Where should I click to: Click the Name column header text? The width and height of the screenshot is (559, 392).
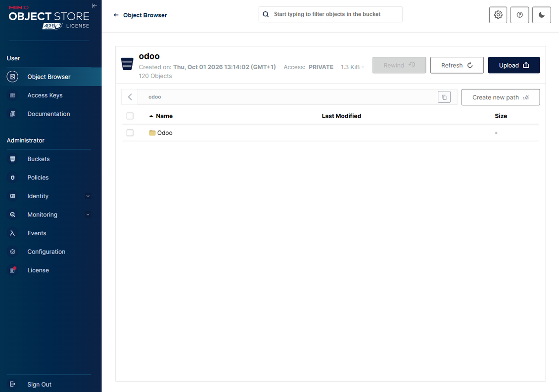164,116
